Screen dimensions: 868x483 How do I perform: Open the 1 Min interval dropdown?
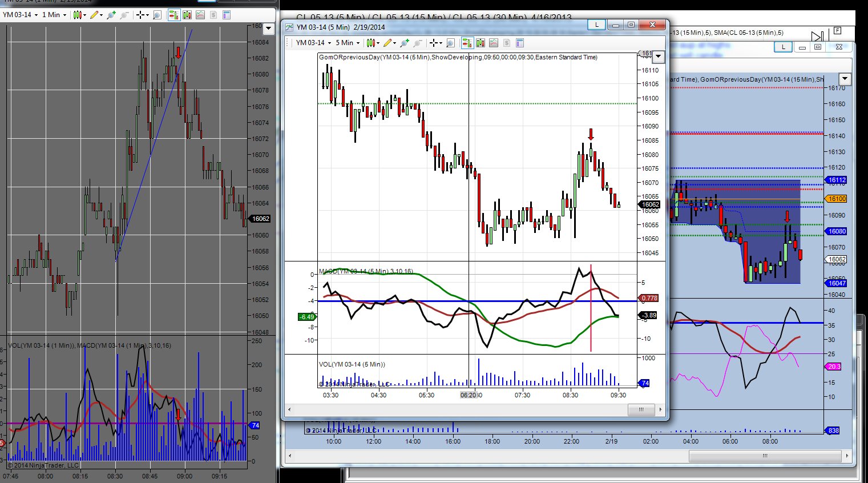pyautogui.click(x=54, y=15)
